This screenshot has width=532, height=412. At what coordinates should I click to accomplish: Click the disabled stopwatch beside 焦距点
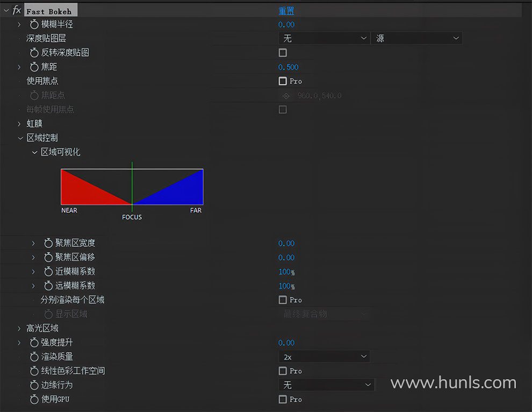tap(34, 95)
